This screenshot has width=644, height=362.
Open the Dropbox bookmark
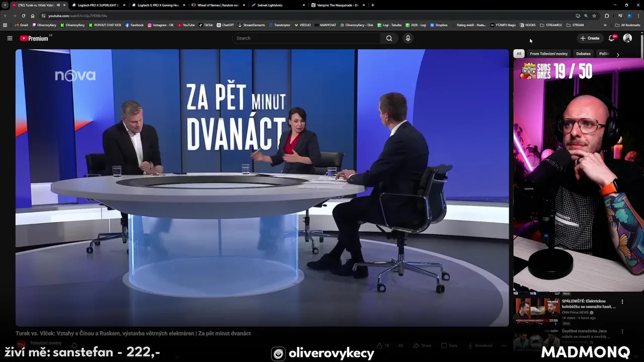pos(439,25)
